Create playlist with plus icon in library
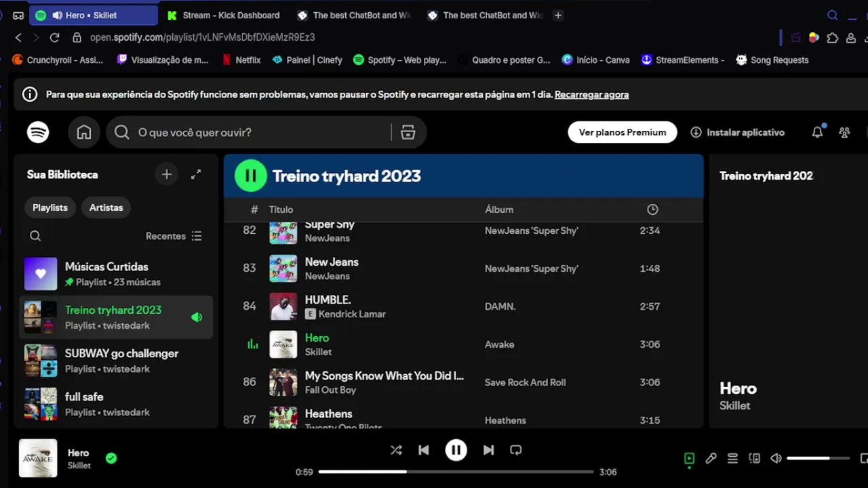Screen dimensions: 868x488 [167, 174]
